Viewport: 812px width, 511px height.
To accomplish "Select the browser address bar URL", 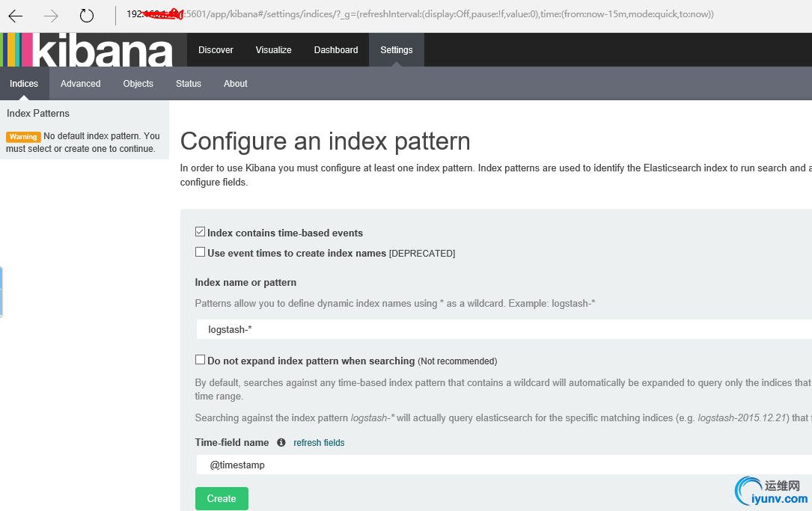I will 419,14.
